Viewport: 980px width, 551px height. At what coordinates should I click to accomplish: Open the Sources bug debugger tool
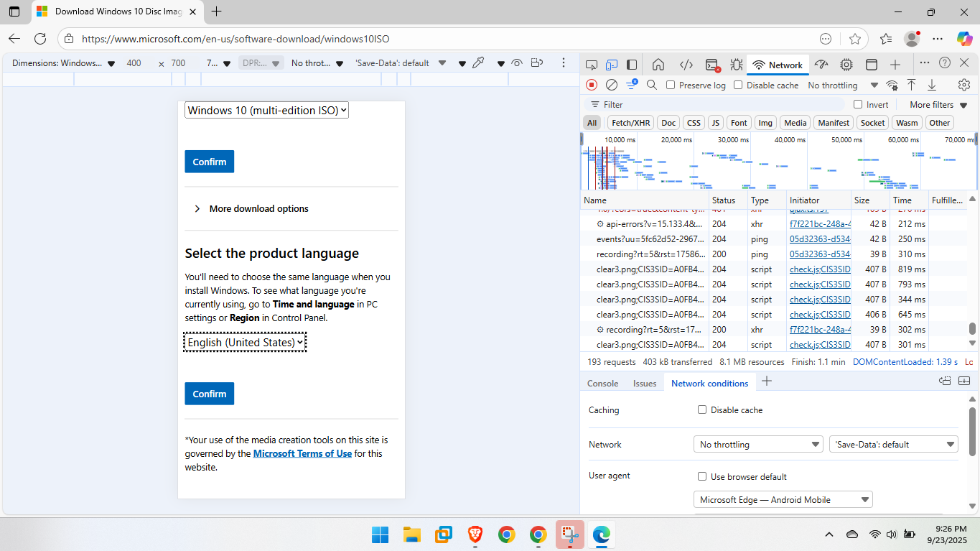coord(736,65)
